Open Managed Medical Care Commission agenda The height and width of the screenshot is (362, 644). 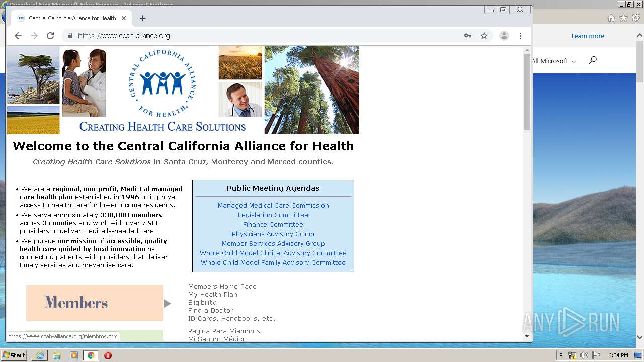tap(273, 205)
